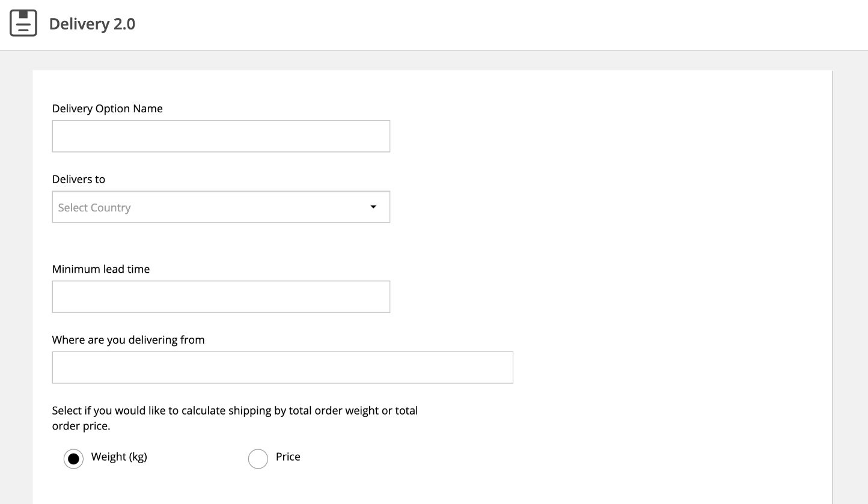The image size is (868, 504).
Task: Click the Where are you delivering from label
Action: [128, 340]
